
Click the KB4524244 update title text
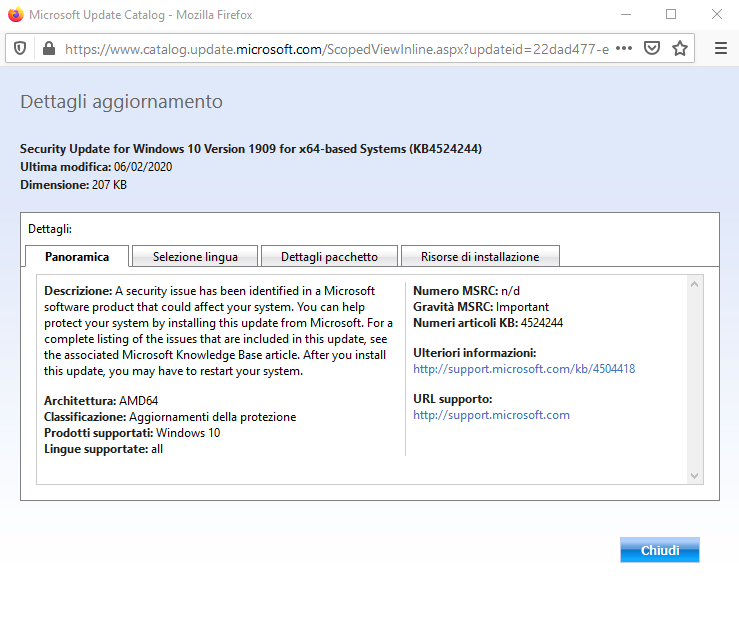[x=251, y=149]
